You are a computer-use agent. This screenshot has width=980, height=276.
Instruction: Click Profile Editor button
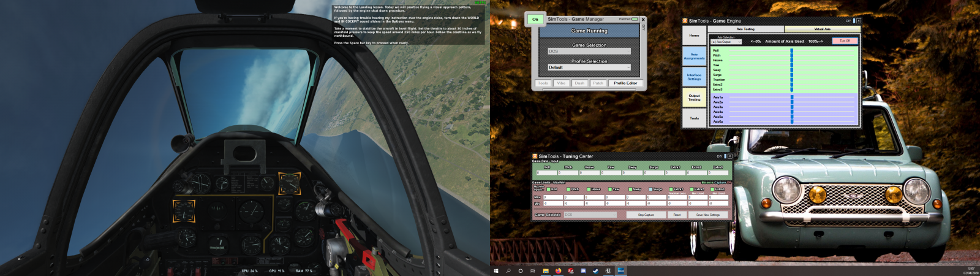coord(625,83)
